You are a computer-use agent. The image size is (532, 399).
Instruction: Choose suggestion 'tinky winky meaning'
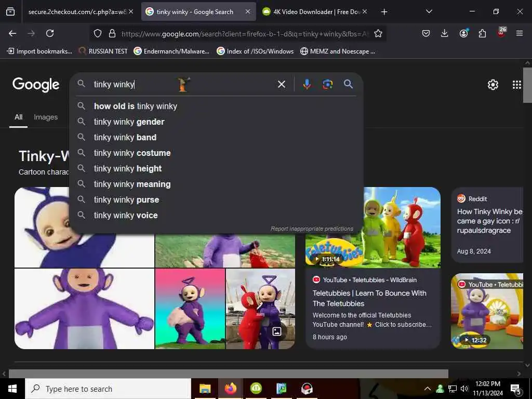(216, 184)
